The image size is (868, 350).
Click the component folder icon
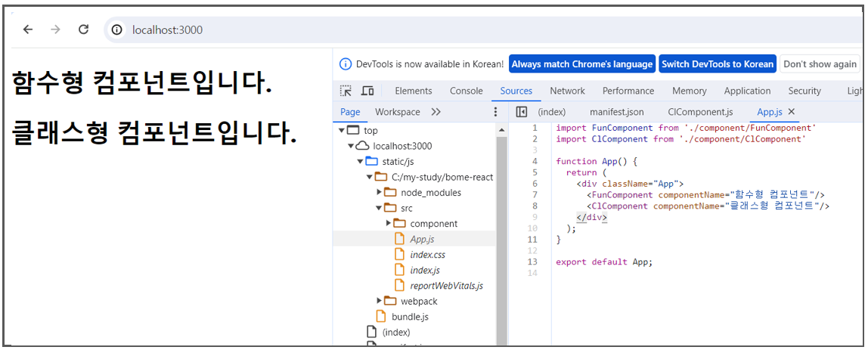coord(400,224)
